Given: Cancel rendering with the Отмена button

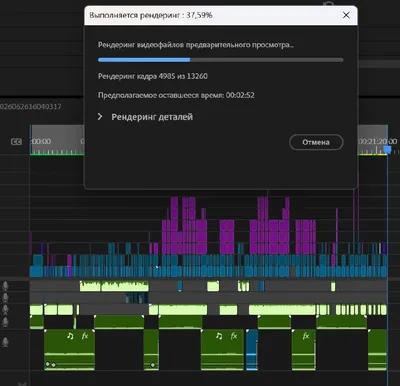Looking at the screenshot, I should click(x=316, y=142).
